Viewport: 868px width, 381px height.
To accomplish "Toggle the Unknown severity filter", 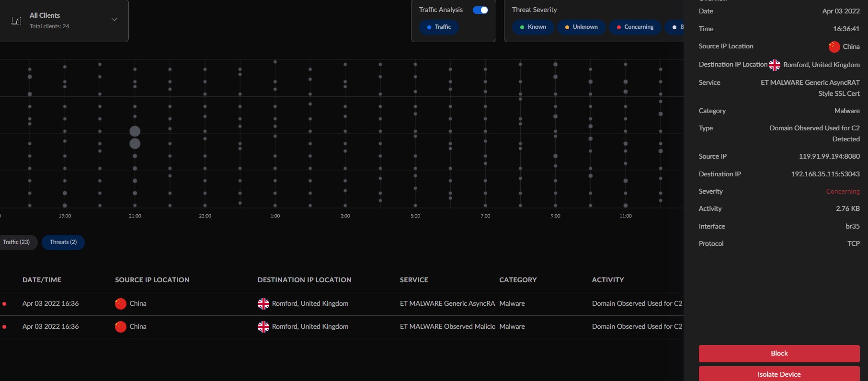I will coord(581,27).
